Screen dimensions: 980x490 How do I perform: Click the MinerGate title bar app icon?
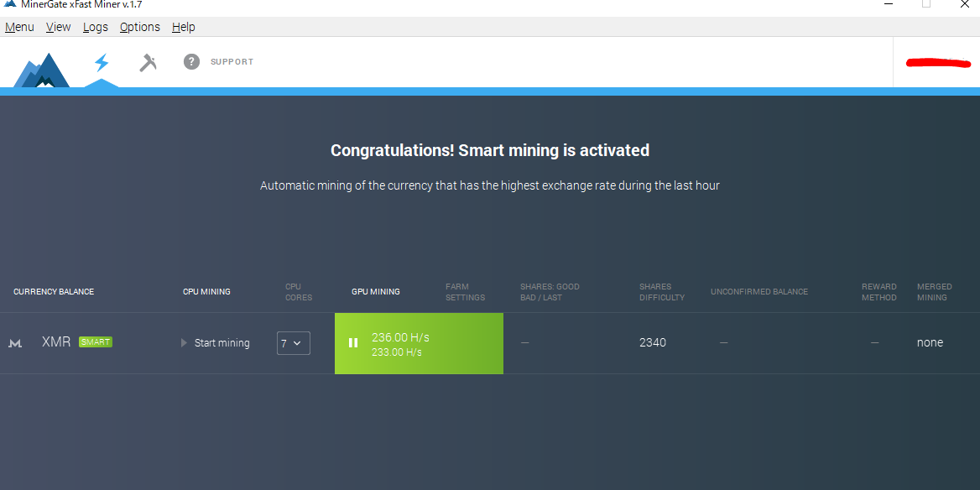[10, 3]
